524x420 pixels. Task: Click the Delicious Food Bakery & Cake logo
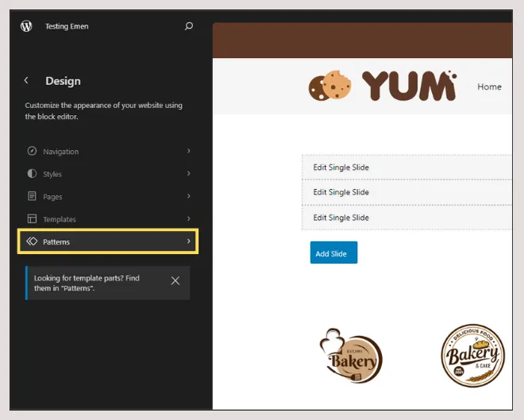coord(473,355)
